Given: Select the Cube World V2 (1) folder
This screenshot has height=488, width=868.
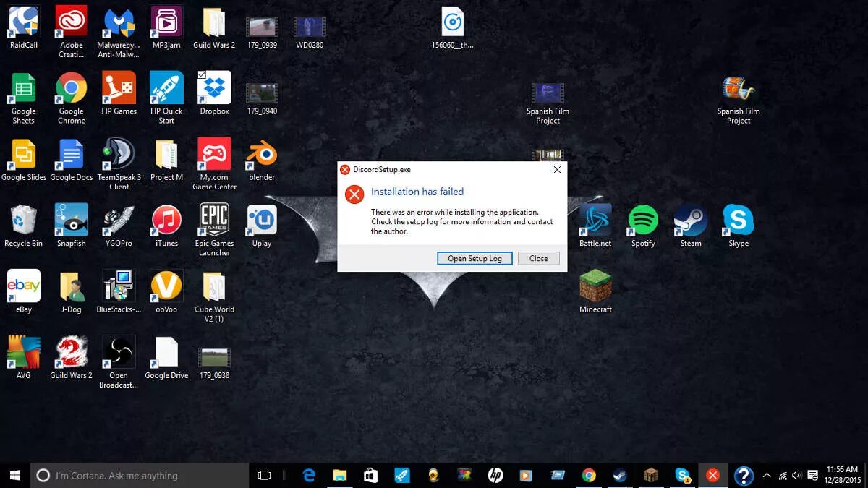Looking at the screenshot, I should coord(214,296).
